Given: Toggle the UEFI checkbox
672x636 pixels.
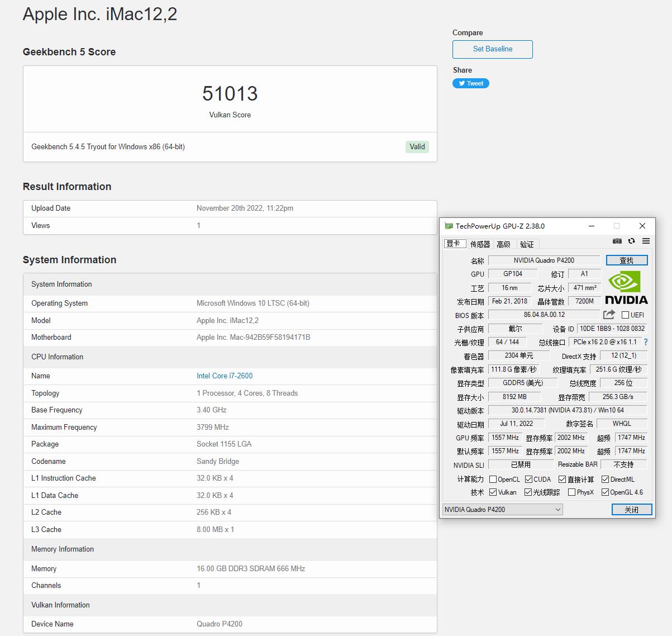Looking at the screenshot, I should 625,315.
